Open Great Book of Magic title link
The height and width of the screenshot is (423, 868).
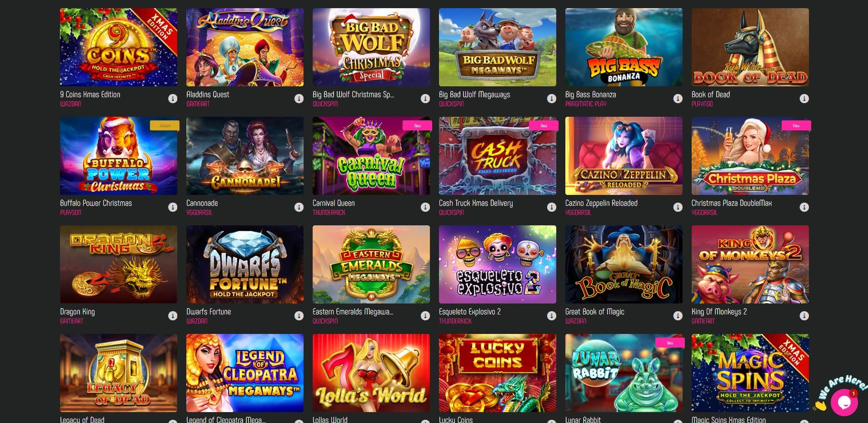(x=595, y=312)
